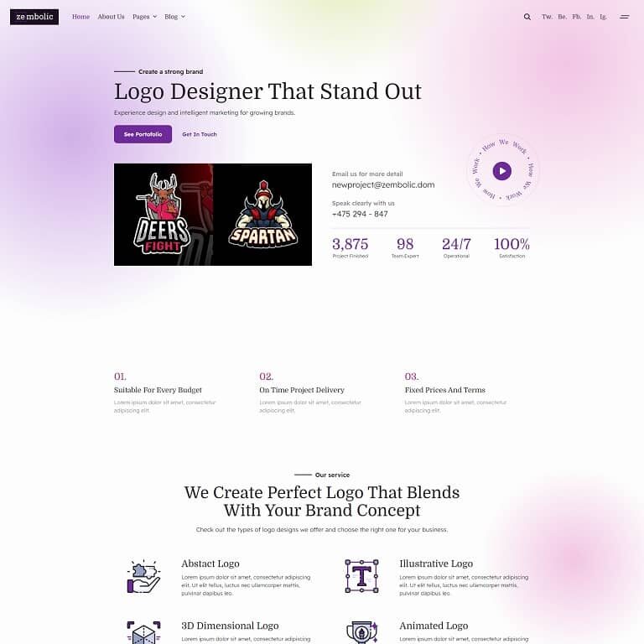This screenshot has height=644, width=644.
Task: Open the Ig. social link
Action: point(604,17)
